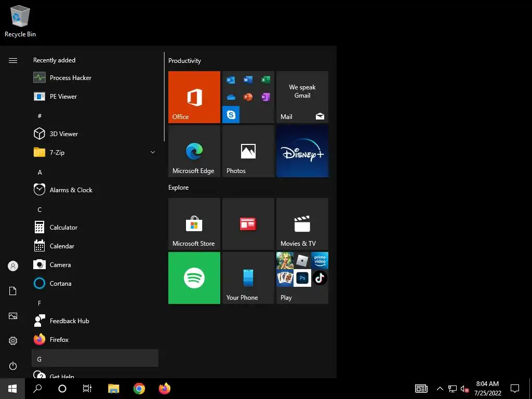532x399 pixels.
Task: Open Photoshop in Play tile
Action: [302, 278]
